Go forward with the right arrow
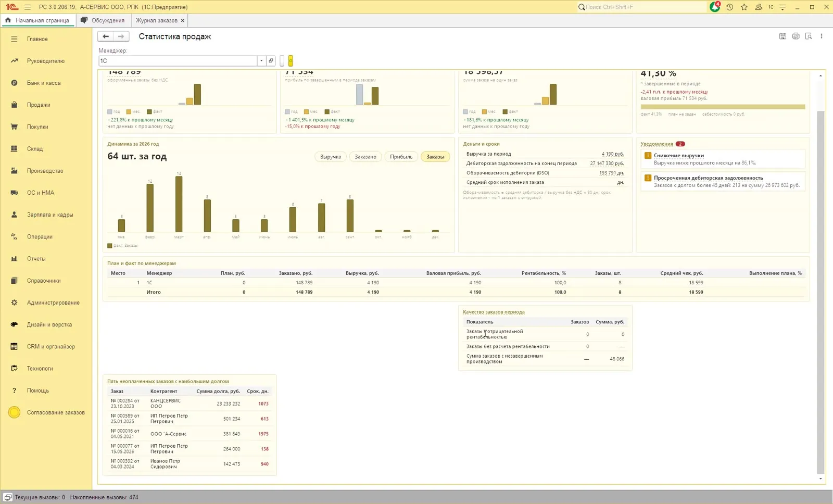Viewport: 833px width, 504px height. click(121, 36)
